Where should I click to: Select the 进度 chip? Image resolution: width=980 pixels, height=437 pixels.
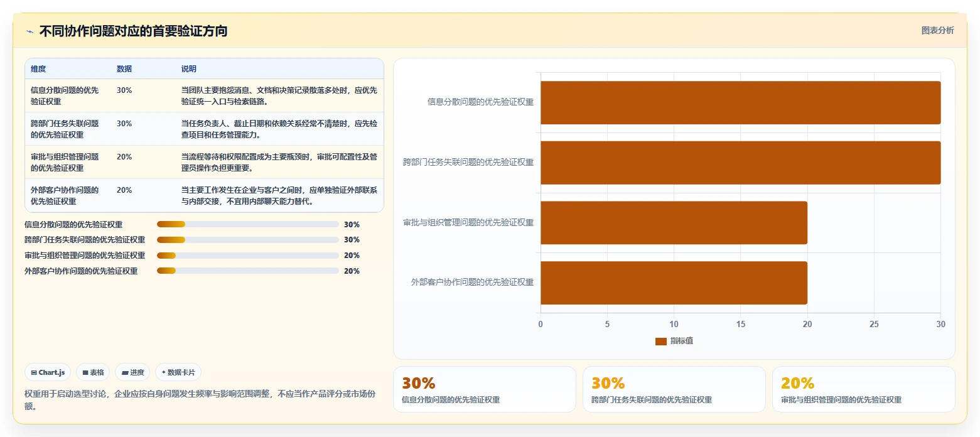(132, 372)
